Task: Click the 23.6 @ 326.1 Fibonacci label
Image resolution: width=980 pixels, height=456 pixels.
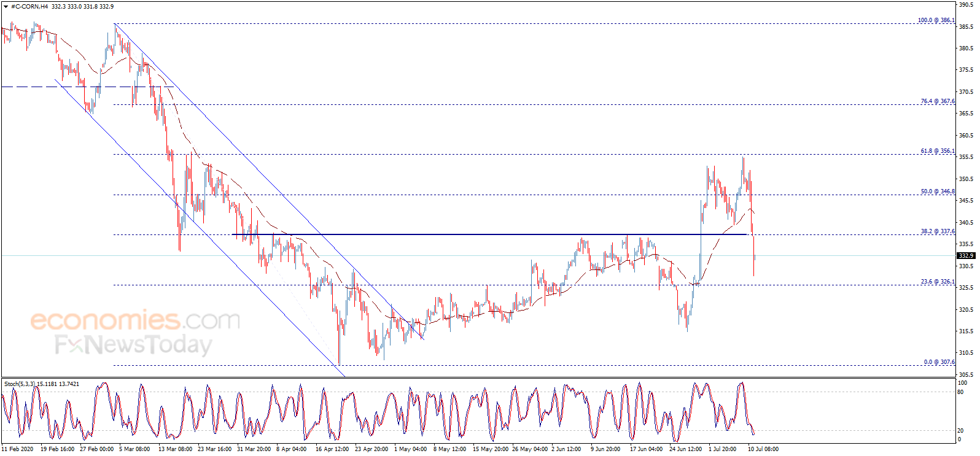Action: 938,282
